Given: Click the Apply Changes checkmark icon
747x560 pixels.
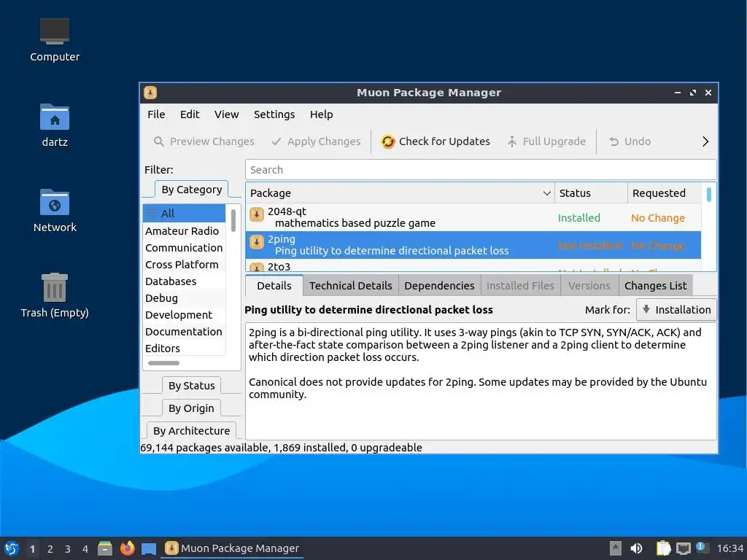Looking at the screenshot, I should click(x=276, y=141).
